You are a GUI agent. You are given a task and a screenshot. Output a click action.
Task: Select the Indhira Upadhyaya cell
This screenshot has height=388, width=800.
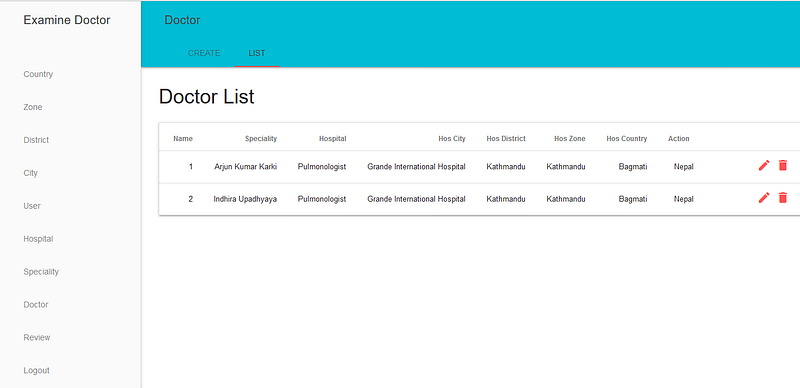245,199
